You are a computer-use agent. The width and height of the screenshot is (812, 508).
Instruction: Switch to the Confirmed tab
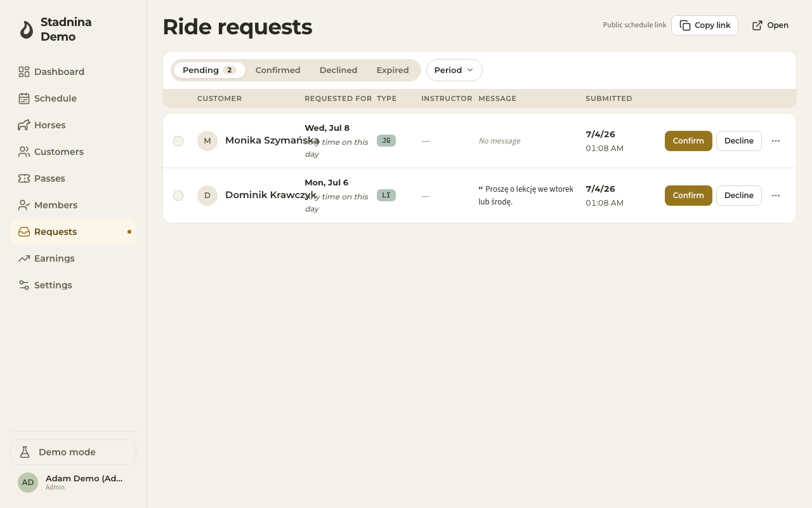click(278, 70)
